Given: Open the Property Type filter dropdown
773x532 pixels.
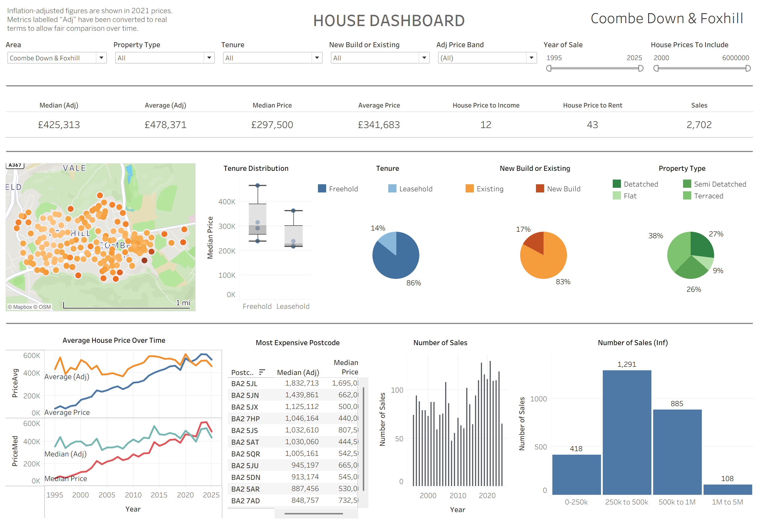Looking at the screenshot, I should (209, 58).
